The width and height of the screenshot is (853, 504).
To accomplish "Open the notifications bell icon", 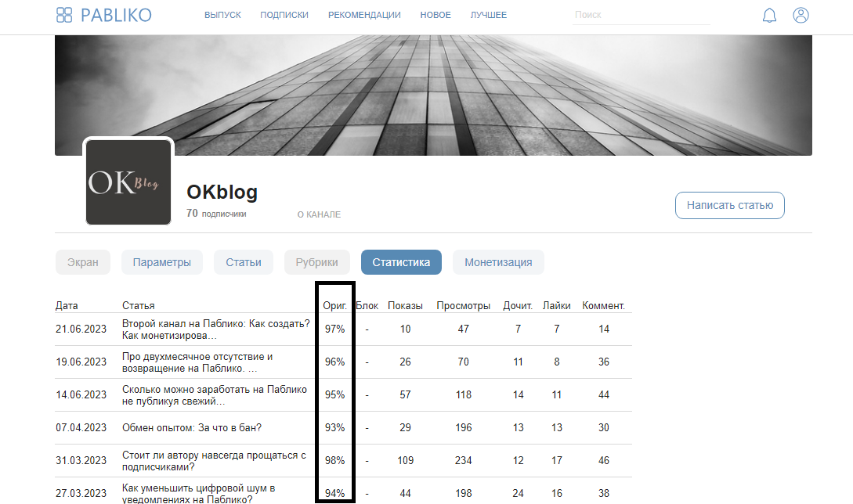I will [769, 15].
